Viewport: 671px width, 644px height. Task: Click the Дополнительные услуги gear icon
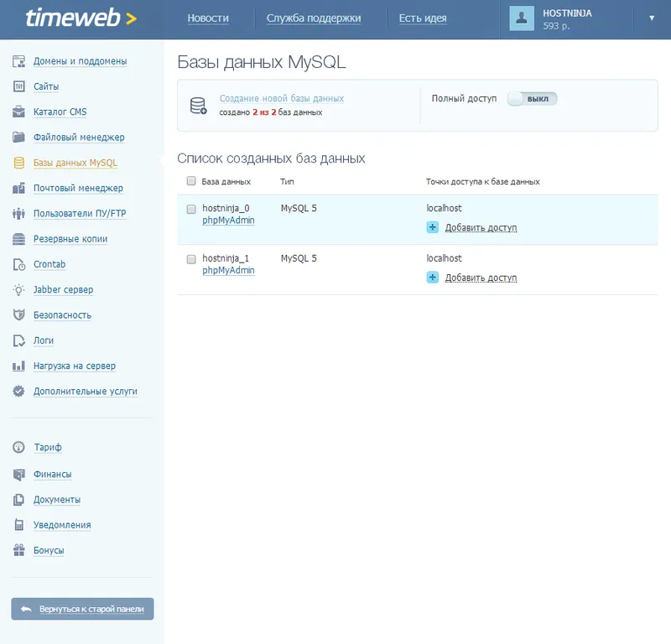(18, 391)
